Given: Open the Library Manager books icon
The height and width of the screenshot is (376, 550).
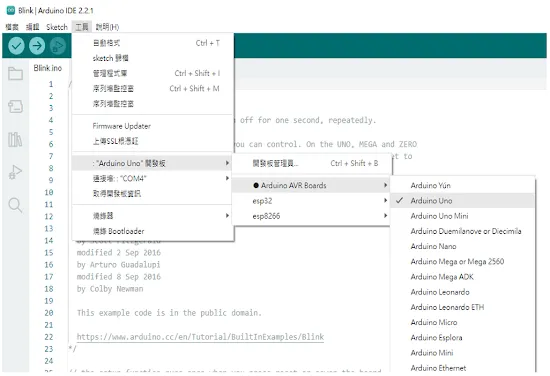Looking at the screenshot, I should point(15,139).
